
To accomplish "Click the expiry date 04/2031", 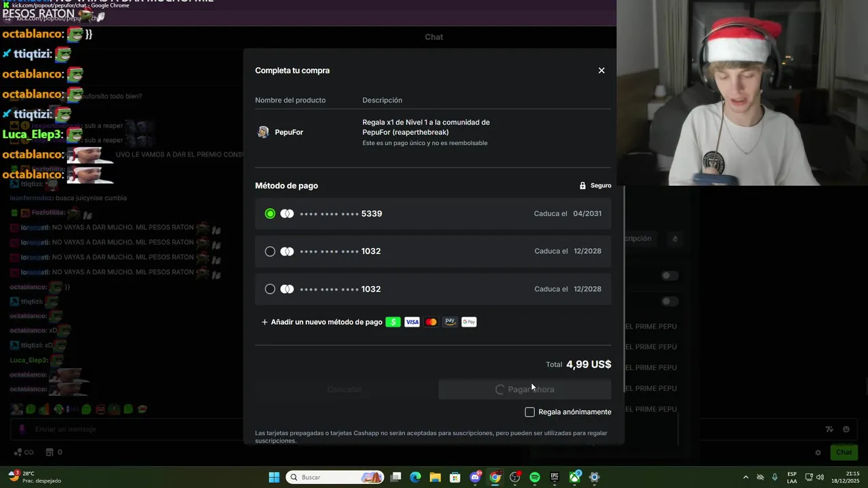I will [x=587, y=213].
